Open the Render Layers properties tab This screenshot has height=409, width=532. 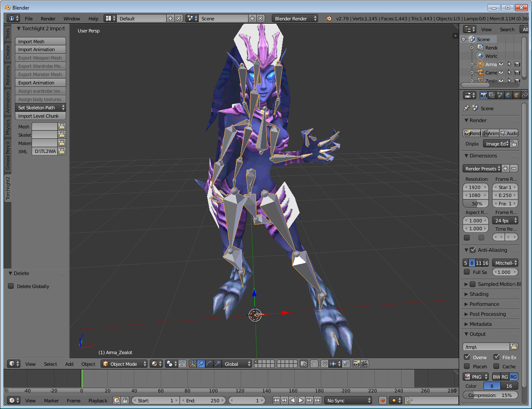coord(492,95)
